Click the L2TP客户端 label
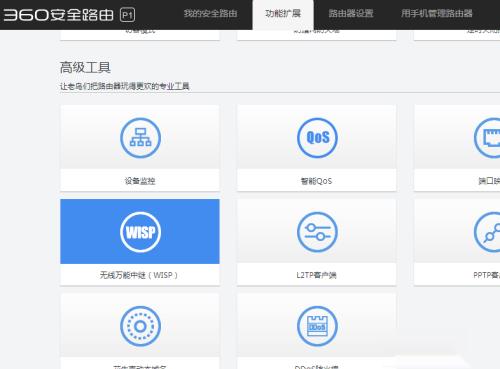This screenshot has height=369, width=500. (316, 275)
